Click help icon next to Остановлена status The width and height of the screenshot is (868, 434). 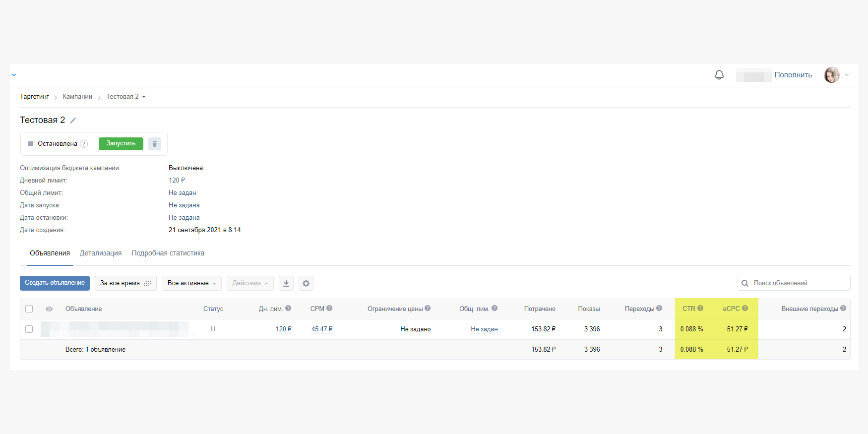(84, 144)
